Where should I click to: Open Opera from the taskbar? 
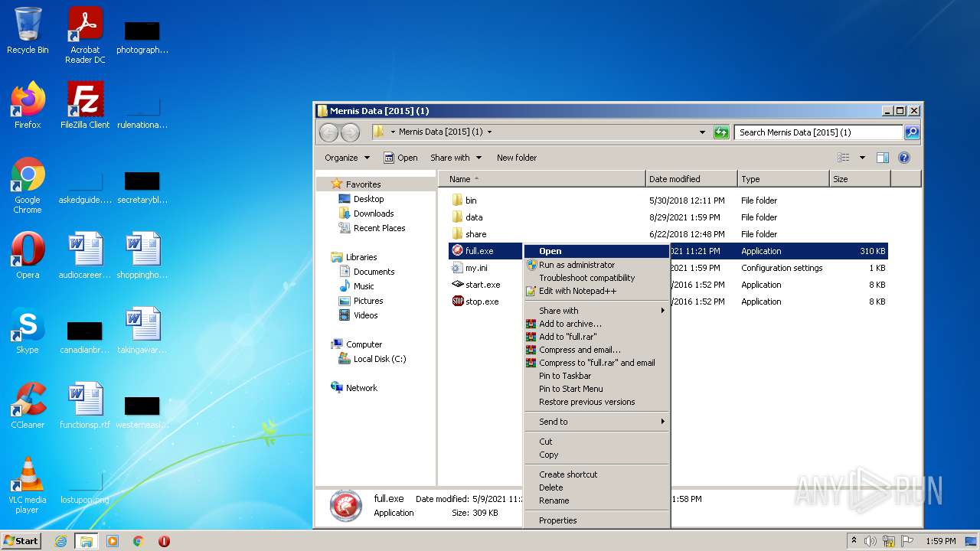(164, 541)
